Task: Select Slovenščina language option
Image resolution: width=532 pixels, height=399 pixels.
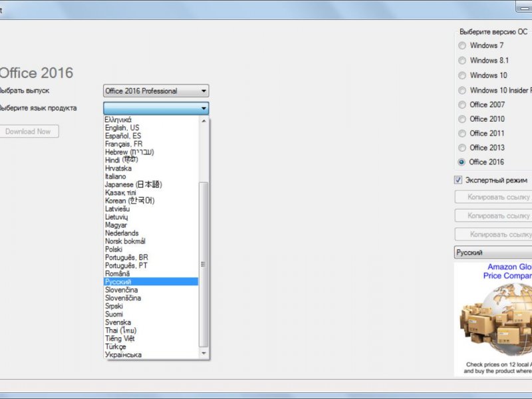Action: (x=151, y=298)
